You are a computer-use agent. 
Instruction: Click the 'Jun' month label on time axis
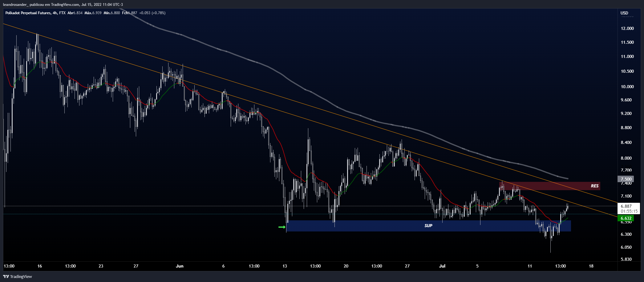pyautogui.click(x=180, y=266)
